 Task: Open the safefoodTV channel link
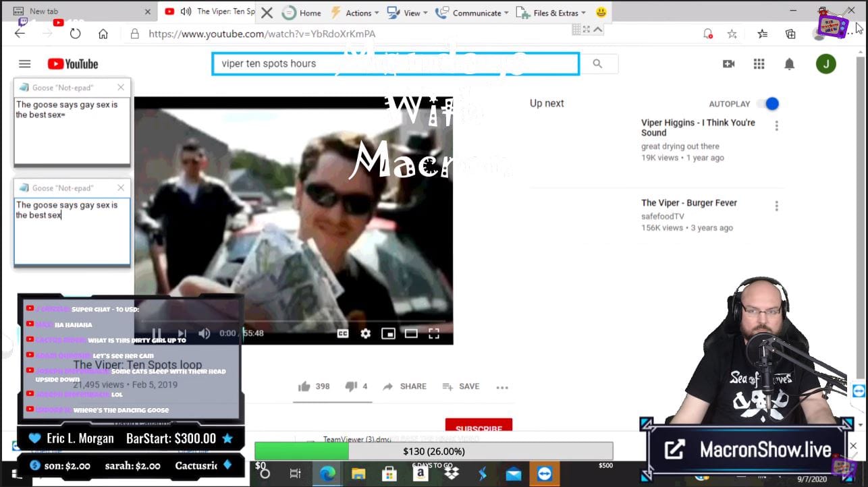click(663, 217)
